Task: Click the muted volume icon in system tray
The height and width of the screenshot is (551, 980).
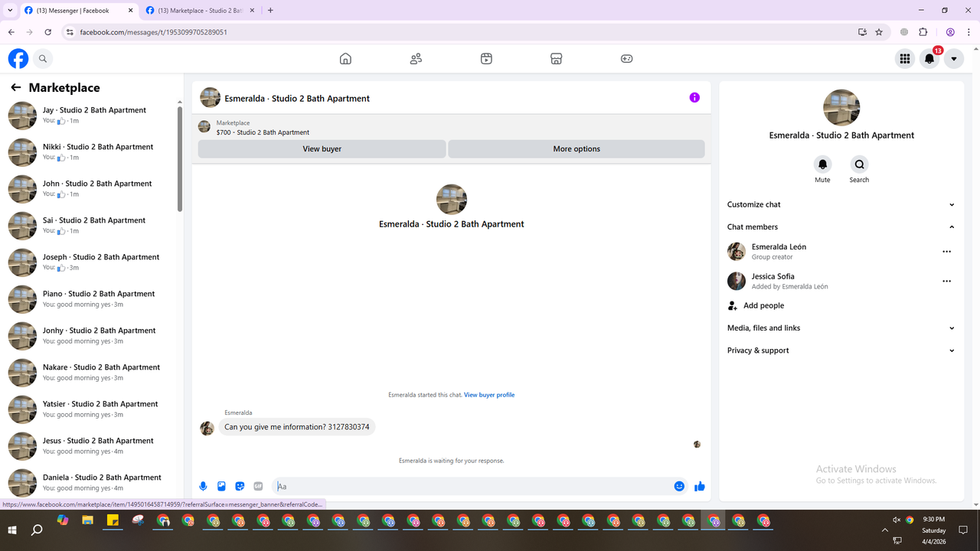Action: coord(897,520)
